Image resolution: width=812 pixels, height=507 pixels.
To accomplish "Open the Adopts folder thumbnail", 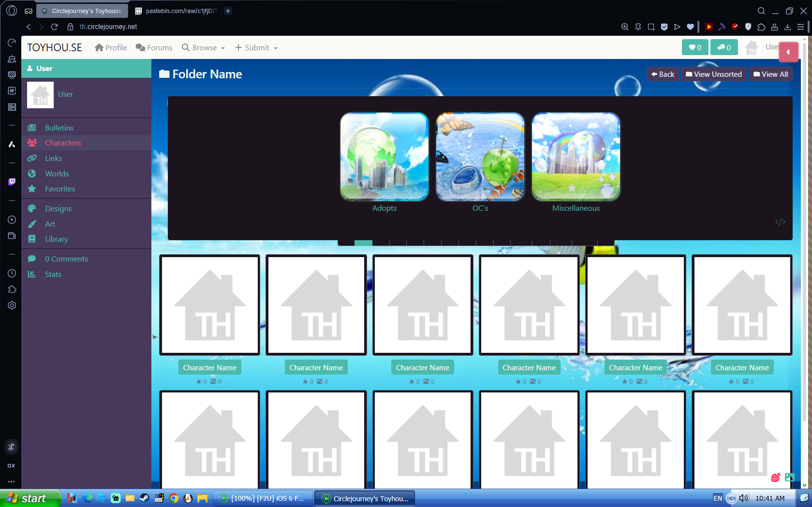I will (384, 157).
